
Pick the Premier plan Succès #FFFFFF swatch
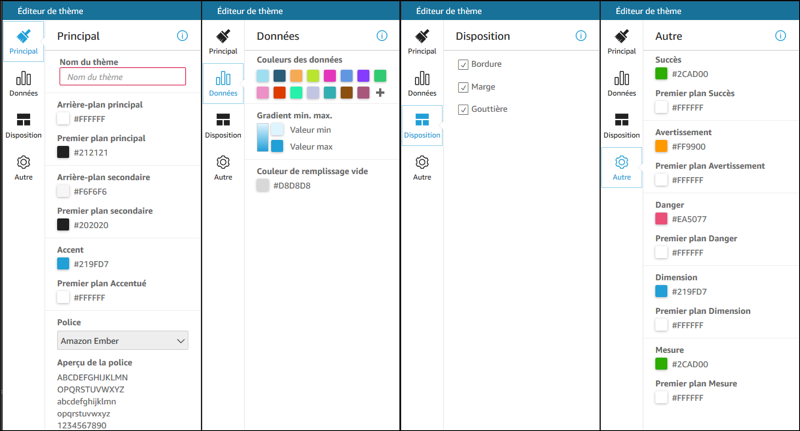pos(661,107)
